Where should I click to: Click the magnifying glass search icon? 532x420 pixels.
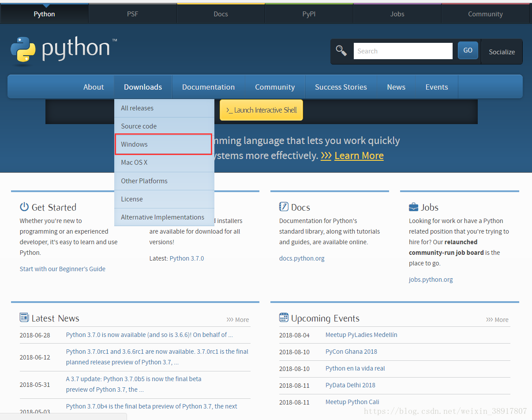tap(341, 50)
